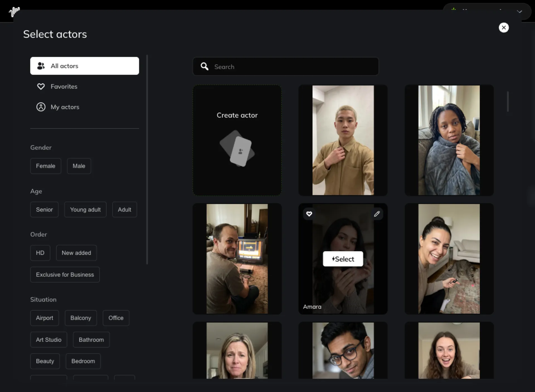Viewport: 535px width, 392px height.
Task: Expand the account dropdown chevron at top
Action: 519,12
